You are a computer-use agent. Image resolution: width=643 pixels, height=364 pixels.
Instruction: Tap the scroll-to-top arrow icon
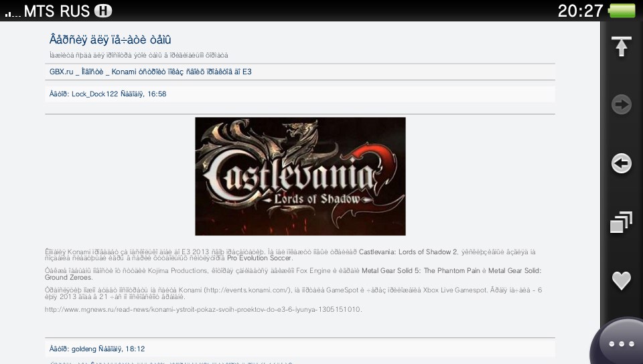pyautogui.click(x=622, y=46)
